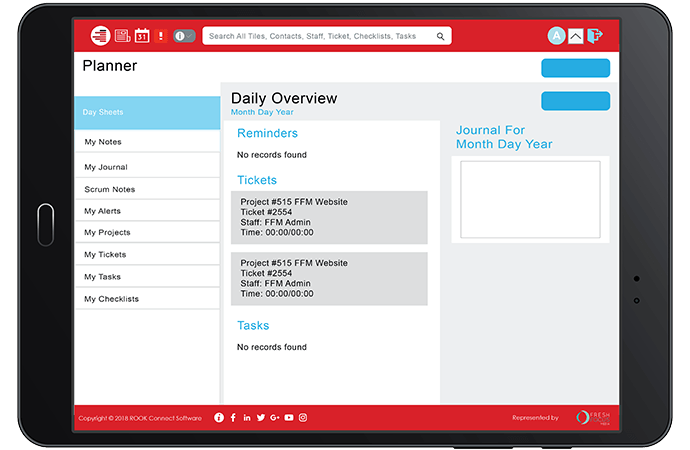
Task: Click the blue button beside Planner title
Action: tap(575, 68)
